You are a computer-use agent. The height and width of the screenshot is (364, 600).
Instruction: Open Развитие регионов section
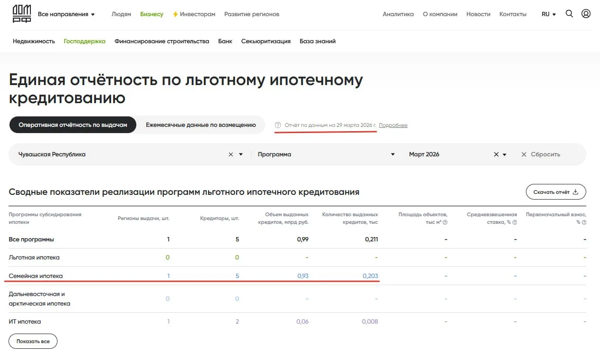point(252,14)
